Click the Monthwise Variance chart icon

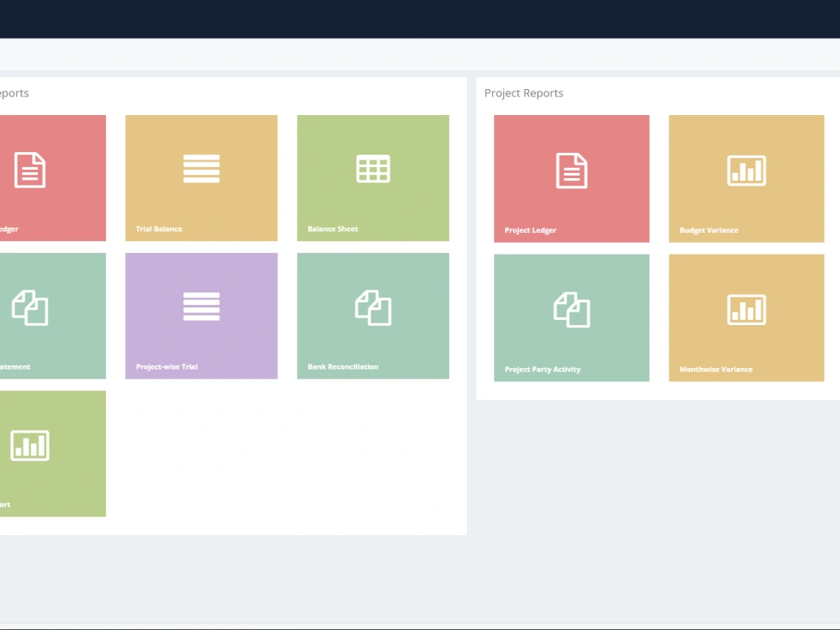tap(746, 309)
